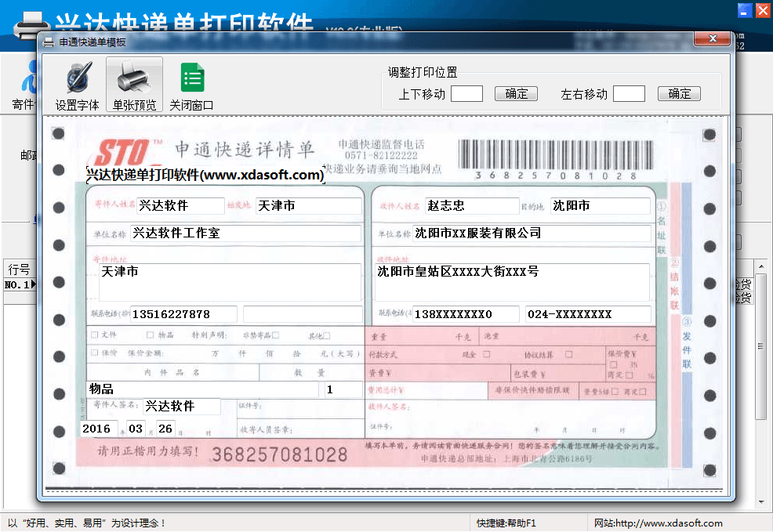Open the 设置字体 font settings tool
The height and width of the screenshot is (532, 773).
tap(77, 85)
